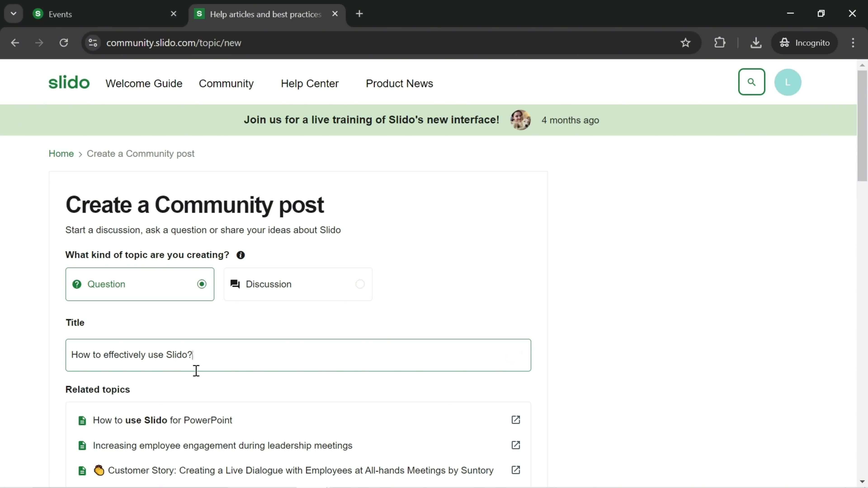Open browser downloads icon
The height and width of the screenshot is (488, 868).
click(x=756, y=43)
